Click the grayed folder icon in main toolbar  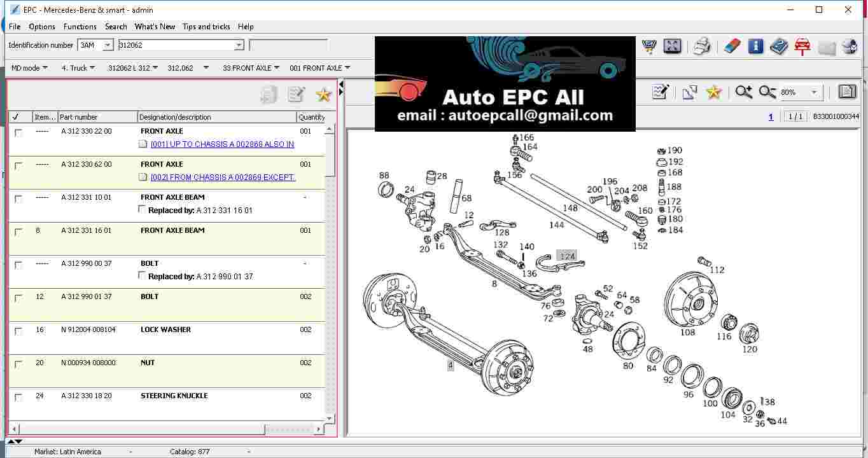[827, 47]
